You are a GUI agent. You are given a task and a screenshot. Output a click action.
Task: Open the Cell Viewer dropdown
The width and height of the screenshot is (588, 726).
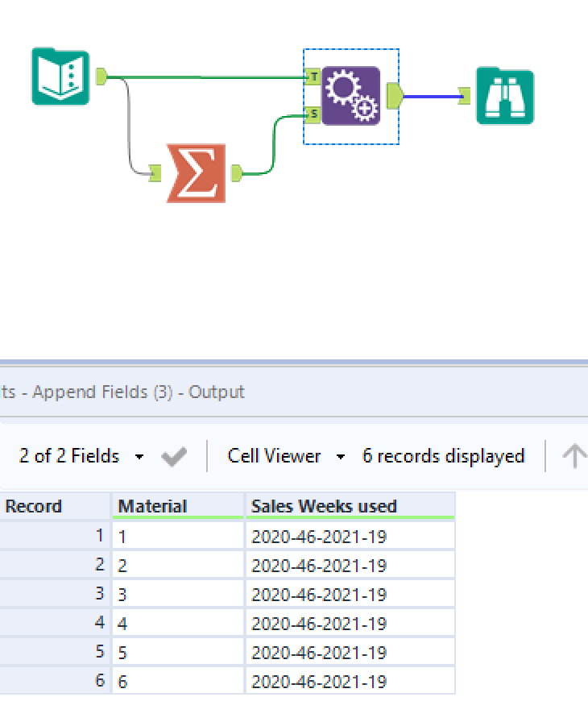286,457
